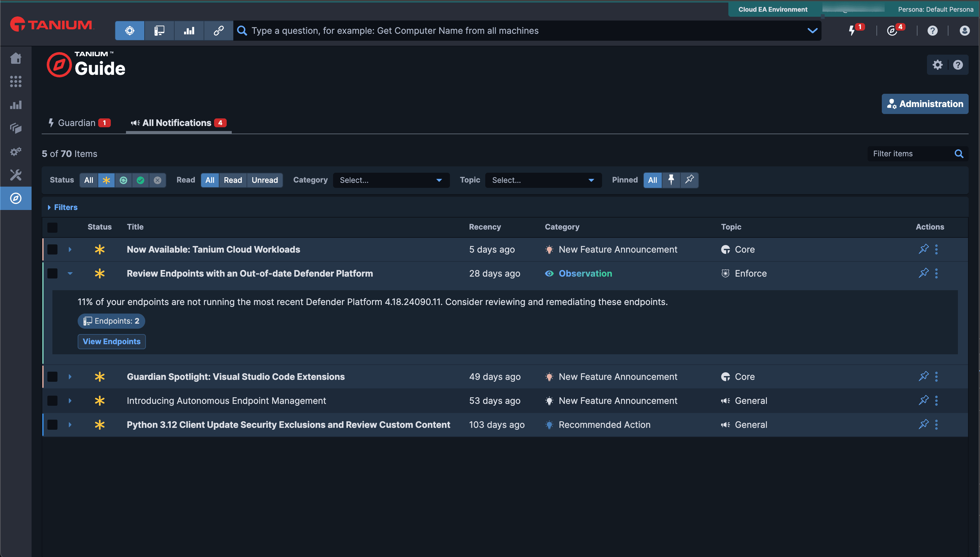Click the link chain icon in top toolbar
This screenshot has width=980, height=557.
[x=218, y=31]
